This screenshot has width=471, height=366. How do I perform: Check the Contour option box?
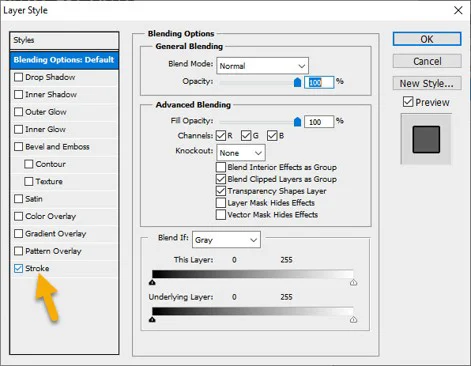pos(29,164)
